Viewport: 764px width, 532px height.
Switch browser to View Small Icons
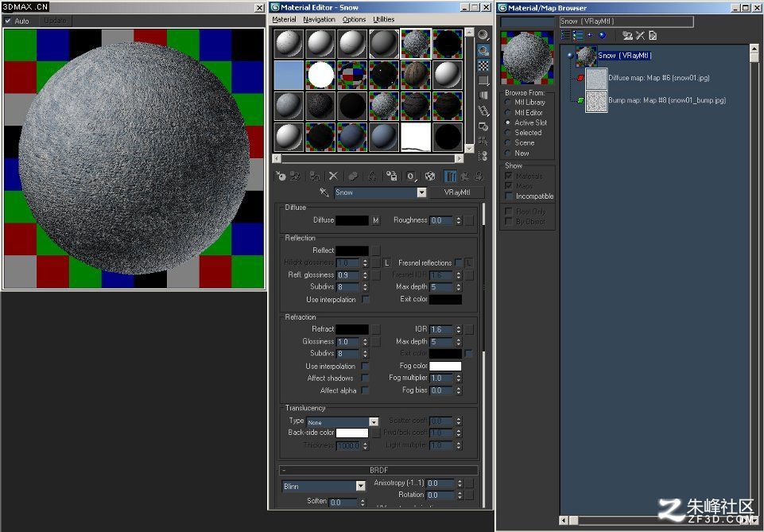pos(590,35)
